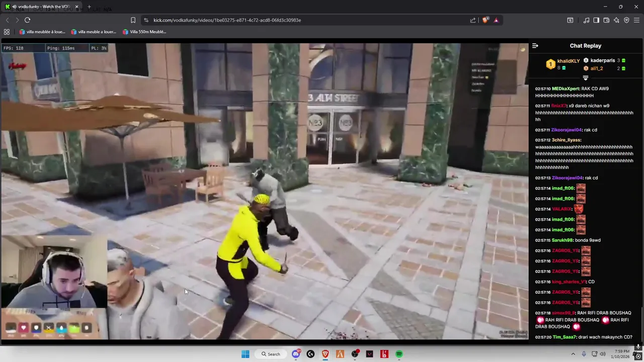This screenshot has width=644, height=362.
Task: Open a new browser tab
Action: [89, 7]
